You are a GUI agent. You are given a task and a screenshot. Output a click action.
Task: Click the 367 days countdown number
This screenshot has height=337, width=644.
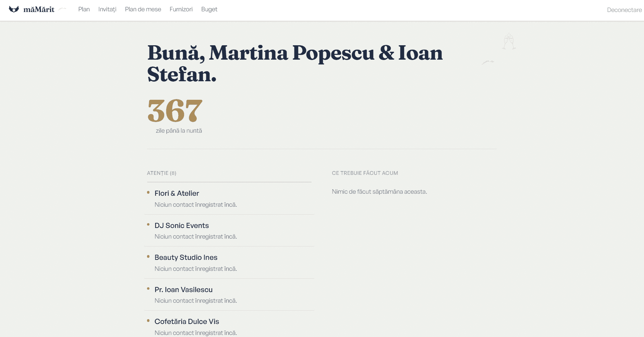point(175,111)
